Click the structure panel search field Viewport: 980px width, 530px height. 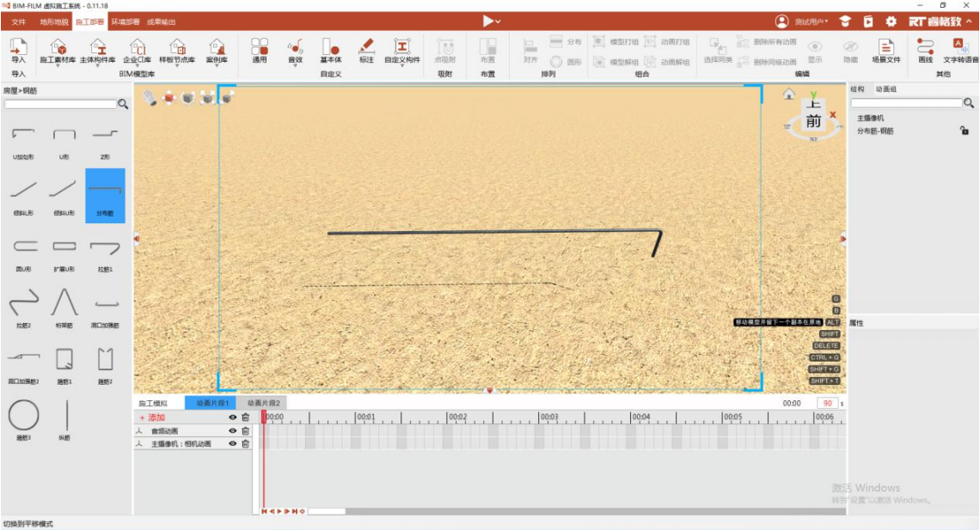(905, 103)
